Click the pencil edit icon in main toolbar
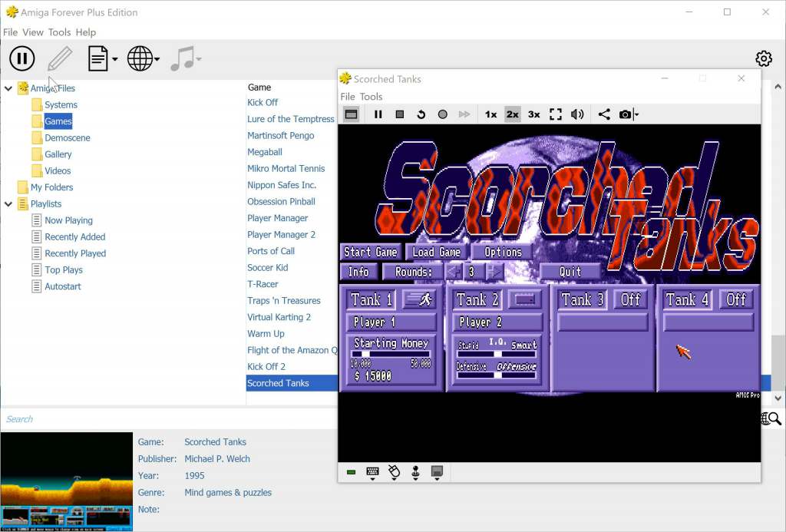786x532 pixels. (60, 58)
